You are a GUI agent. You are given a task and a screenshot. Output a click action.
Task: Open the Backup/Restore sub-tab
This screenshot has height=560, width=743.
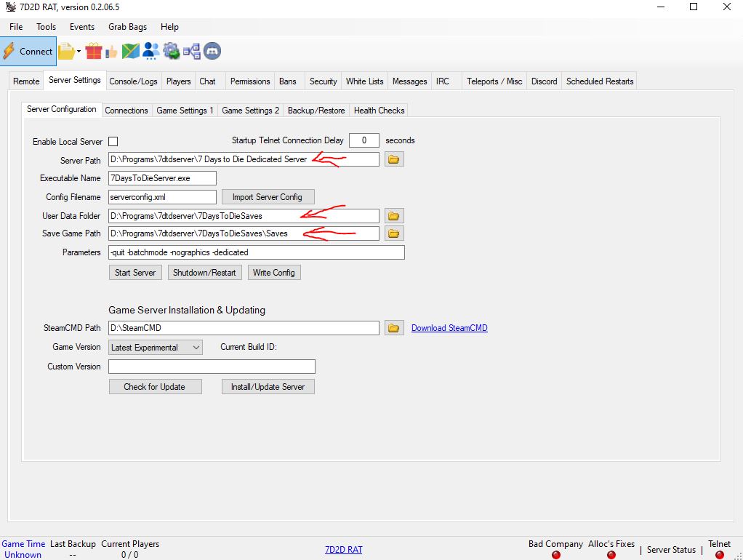[x=316, y=111]
